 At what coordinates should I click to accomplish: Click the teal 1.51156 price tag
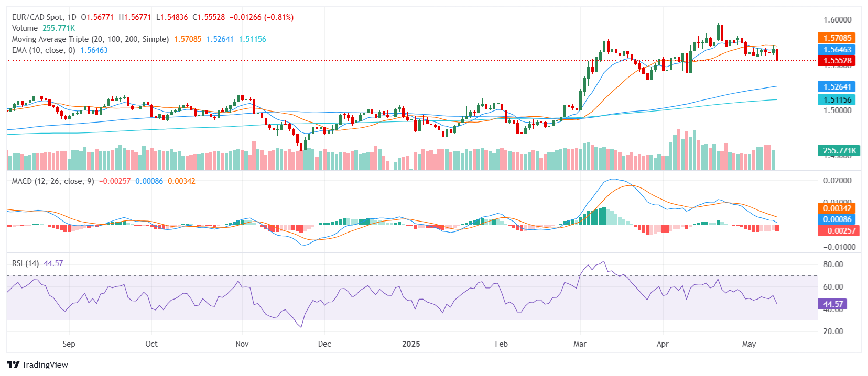pyautogui.click(x=837, y=100)
